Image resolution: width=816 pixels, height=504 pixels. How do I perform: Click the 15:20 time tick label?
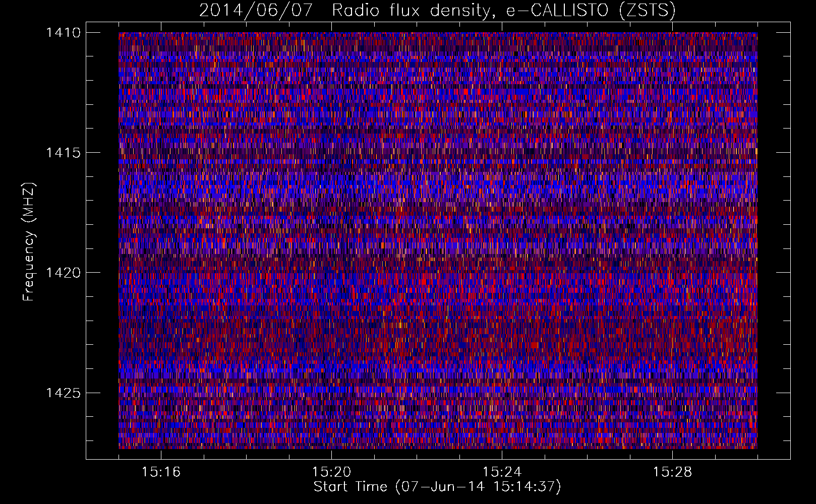pyautogui.click(x=331, y=472)
